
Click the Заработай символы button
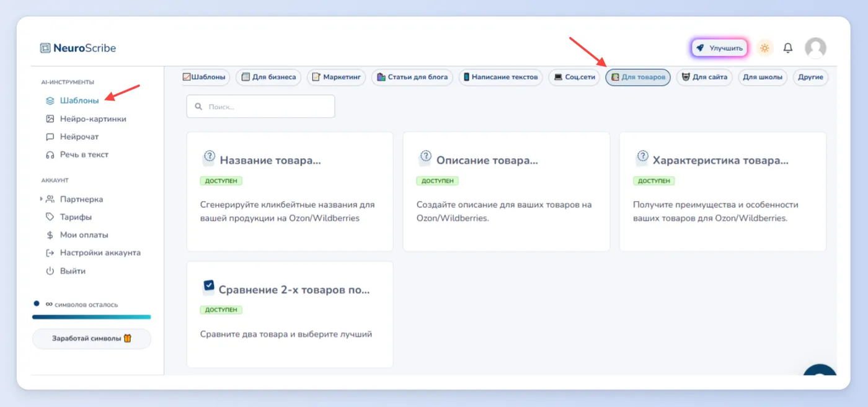tap(92, 339)
